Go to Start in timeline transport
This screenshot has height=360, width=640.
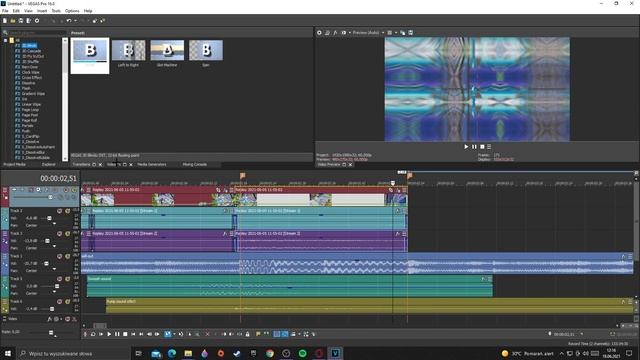click(133, 334)
